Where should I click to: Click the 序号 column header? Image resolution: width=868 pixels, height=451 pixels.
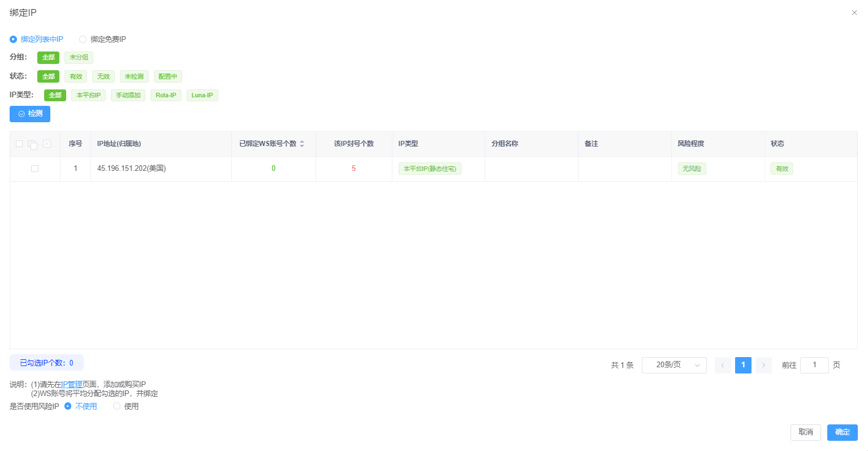pyautogui.click(x=75, y=144)
